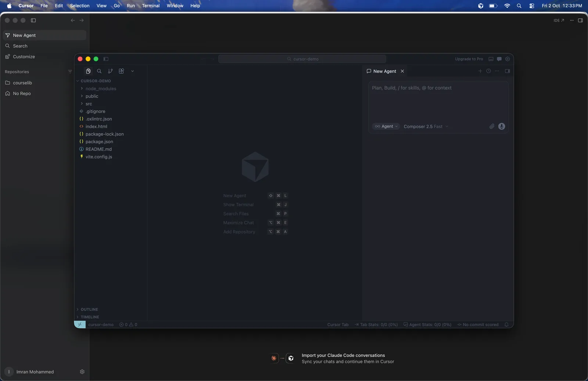Open notifications bell in status bar
This screenshot has width=588, height=381.
(506, 324)
